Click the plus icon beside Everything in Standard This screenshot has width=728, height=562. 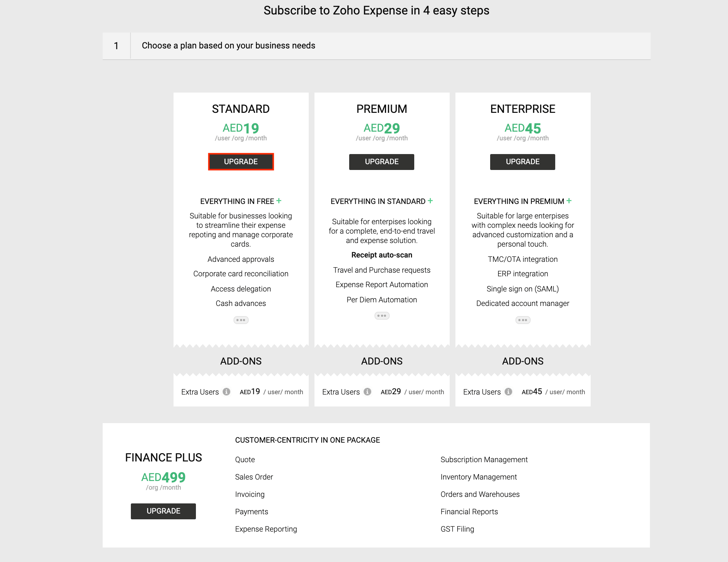click(430, 201)
